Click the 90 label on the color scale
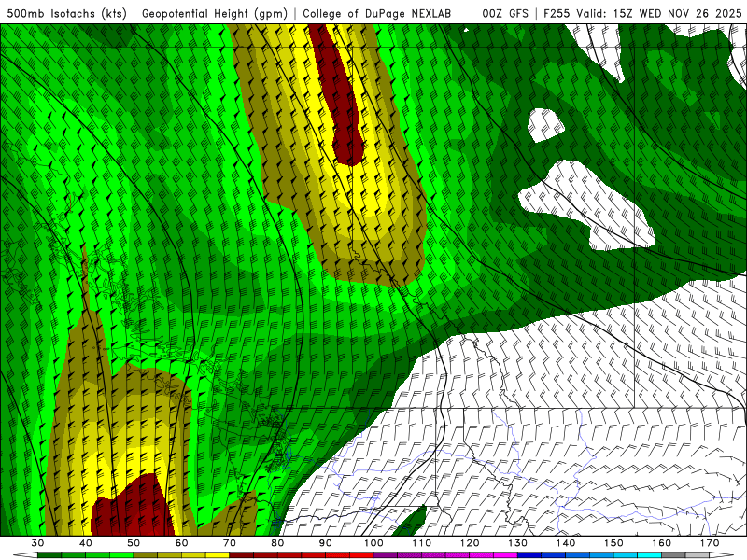The width and height of the screenshot is (747, 560). click(x=325, y=543)
